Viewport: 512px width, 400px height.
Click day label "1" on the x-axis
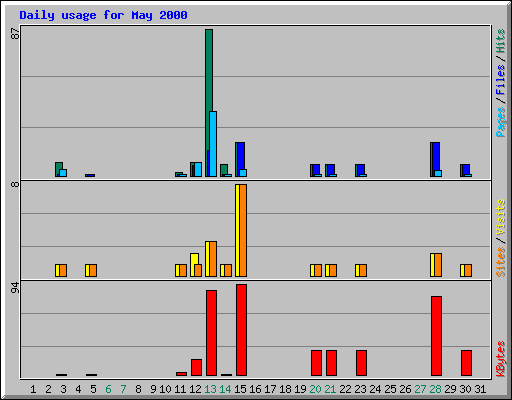[33, 389]
